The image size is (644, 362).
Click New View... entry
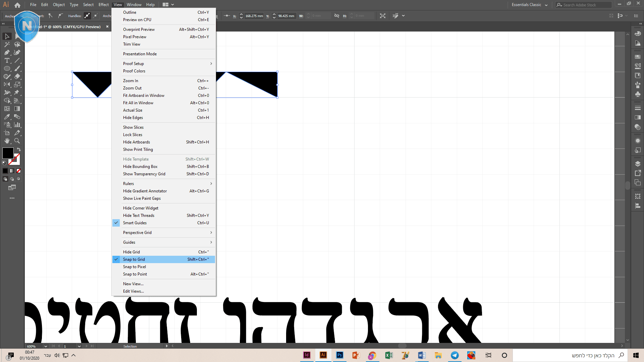(x=133, y=284)
